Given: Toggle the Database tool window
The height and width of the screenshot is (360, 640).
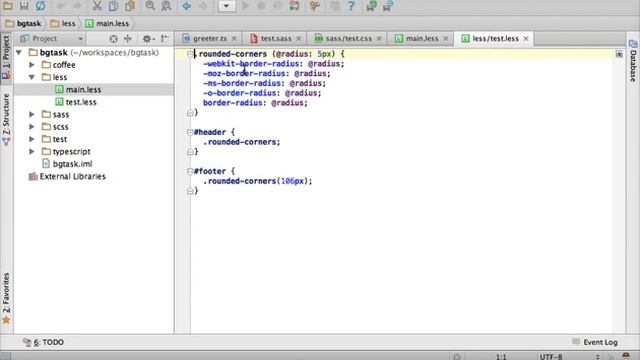Looking at the screenshot, I should (x=633, y=60).
